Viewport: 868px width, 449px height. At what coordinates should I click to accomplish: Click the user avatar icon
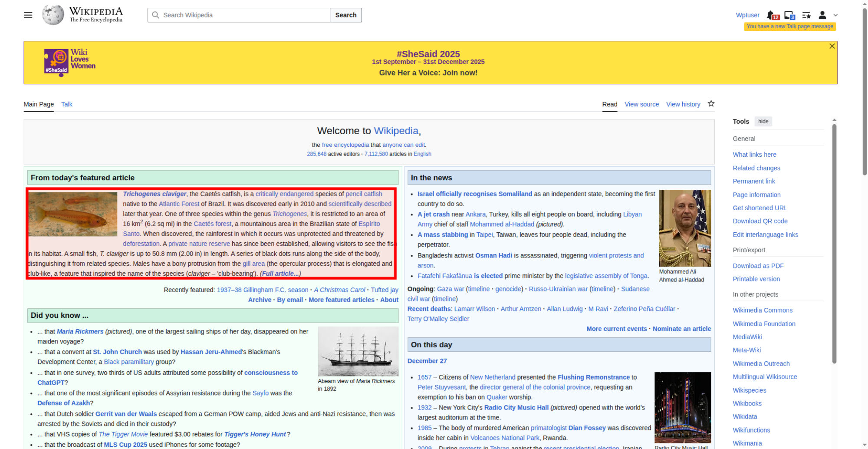[x=822, y=15]
